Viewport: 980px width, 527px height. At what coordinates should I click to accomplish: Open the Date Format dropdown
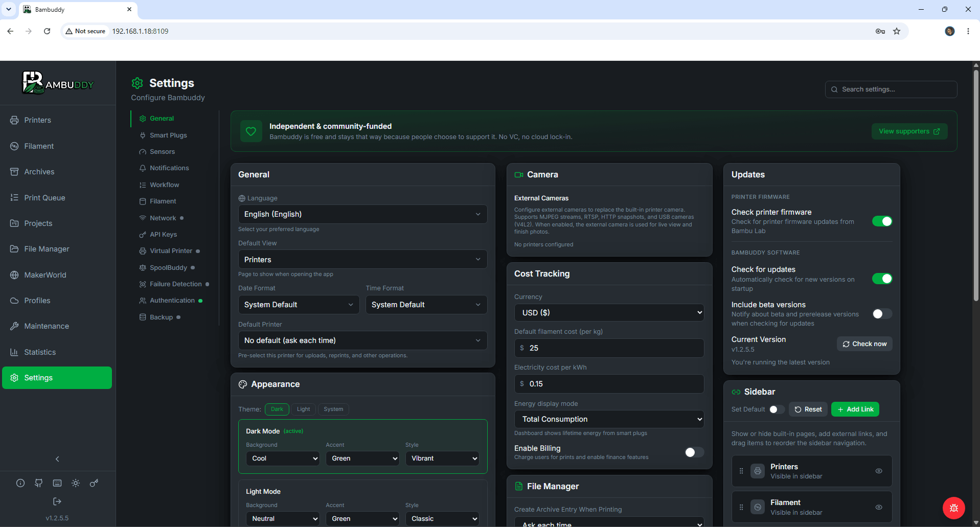coord(299,305)
